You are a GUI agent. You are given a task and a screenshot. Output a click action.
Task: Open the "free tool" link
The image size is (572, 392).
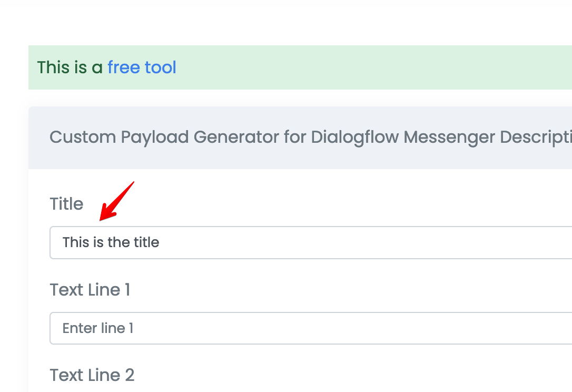click(x=142, y=67)
